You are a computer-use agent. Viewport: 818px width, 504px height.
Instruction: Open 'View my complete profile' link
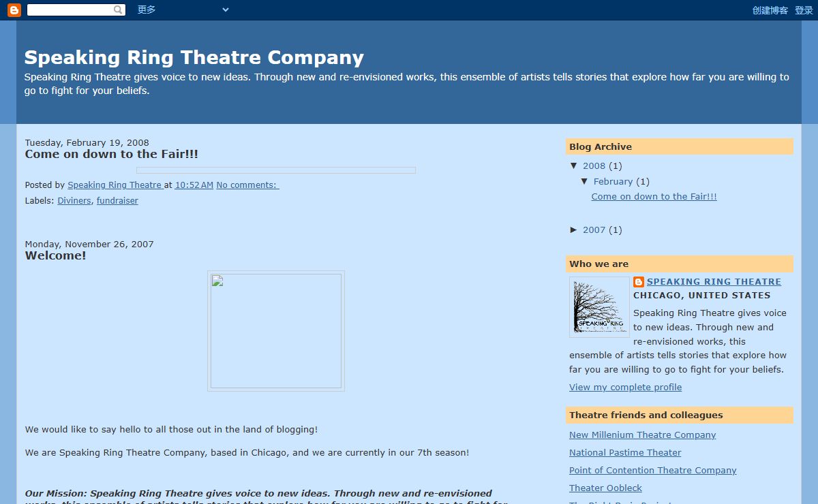[x=626, y=387]
